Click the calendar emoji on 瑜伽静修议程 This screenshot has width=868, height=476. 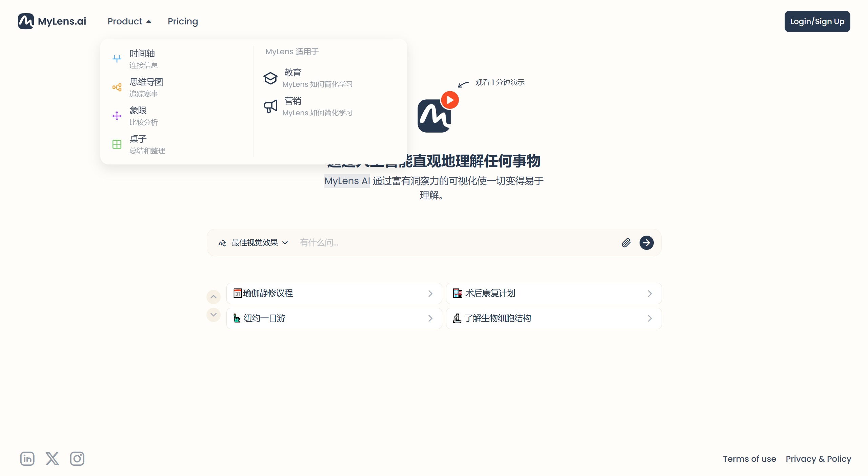238,293
